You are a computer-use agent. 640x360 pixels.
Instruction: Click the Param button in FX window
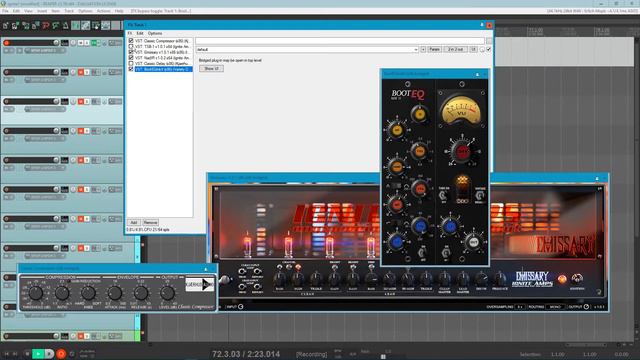tap(434, 49)
